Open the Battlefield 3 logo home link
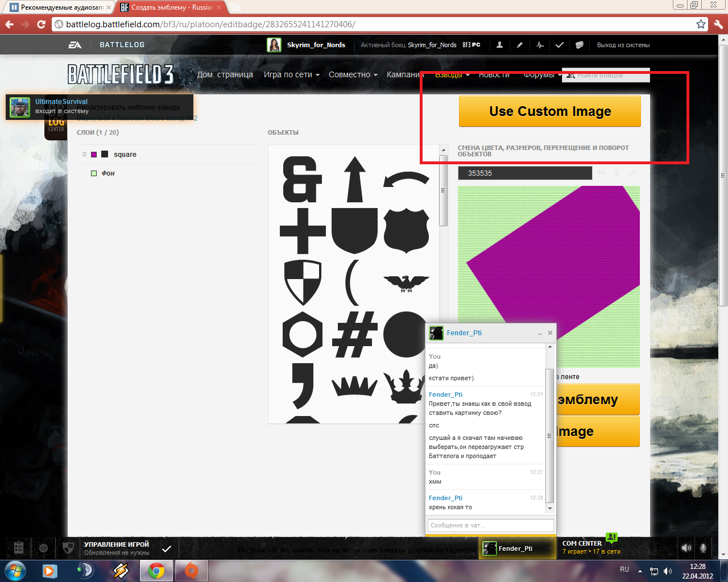728x582 pixels. (x=121, y=74)
